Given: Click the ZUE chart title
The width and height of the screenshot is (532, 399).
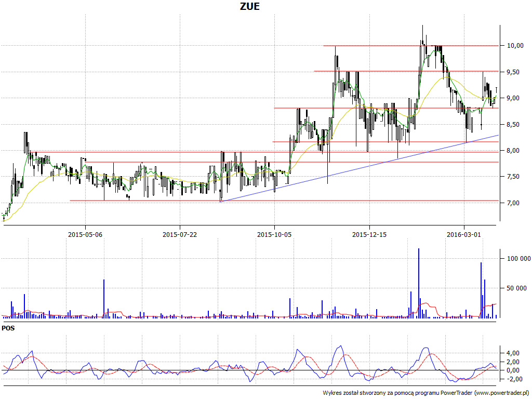Looking at the screenshot, I should pyautogui.click(x=250, y=6).
